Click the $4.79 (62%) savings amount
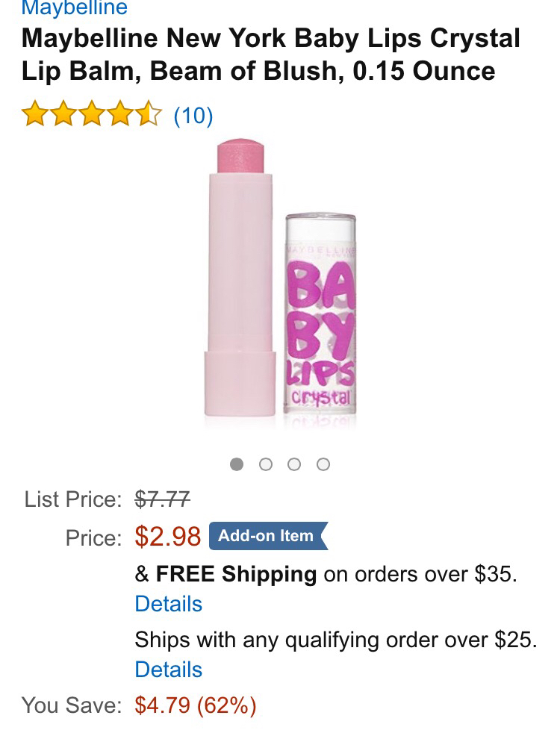The width and height of the screenshot is (560, 739). [x=196, y=705]
